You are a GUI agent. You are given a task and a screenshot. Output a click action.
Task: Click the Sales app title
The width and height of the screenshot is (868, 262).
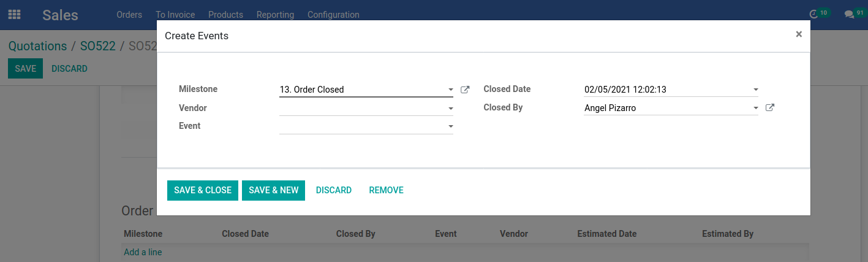click(x=60, y=15)
